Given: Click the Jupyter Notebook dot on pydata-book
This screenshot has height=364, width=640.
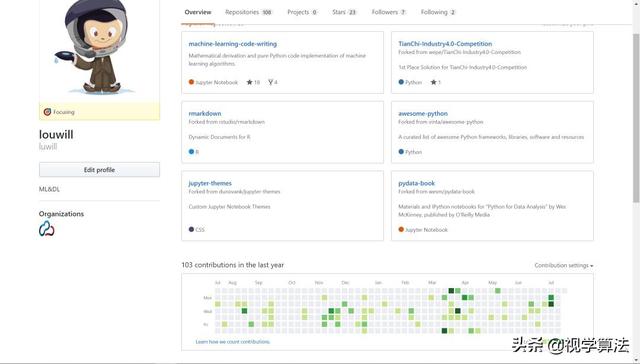Looking at the screenshot, I should pyautogui.click(x=401, y=229).
